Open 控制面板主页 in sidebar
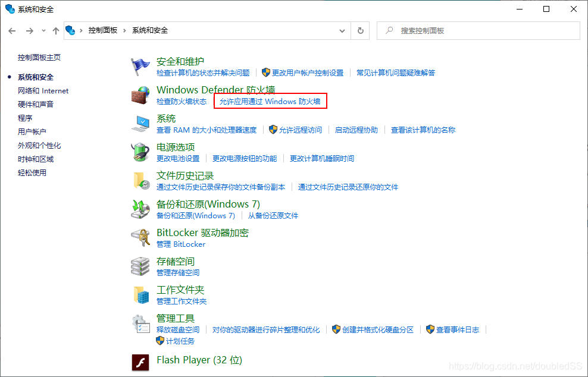This screenshot has width=588, height=377. [39, 57]
